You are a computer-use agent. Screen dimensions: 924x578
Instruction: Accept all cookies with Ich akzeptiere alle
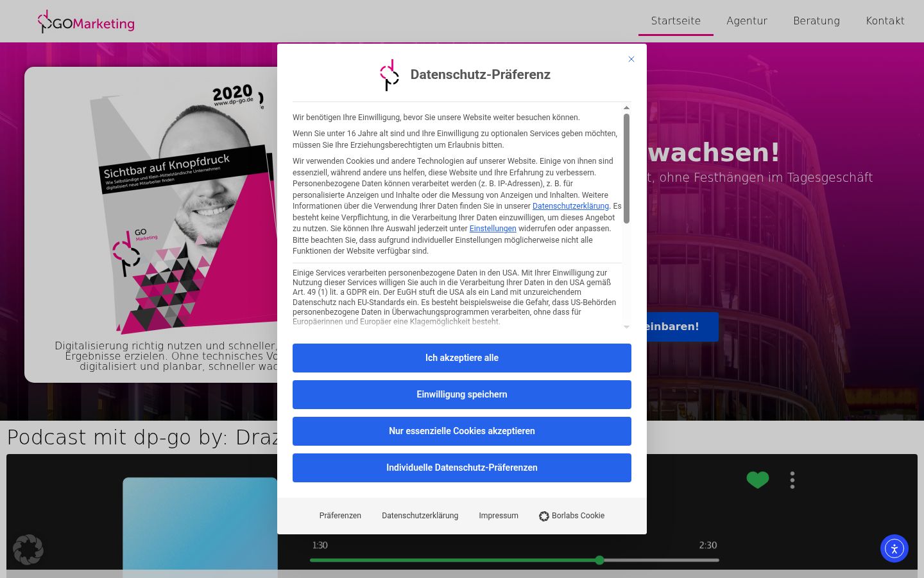tap(462, 358)
